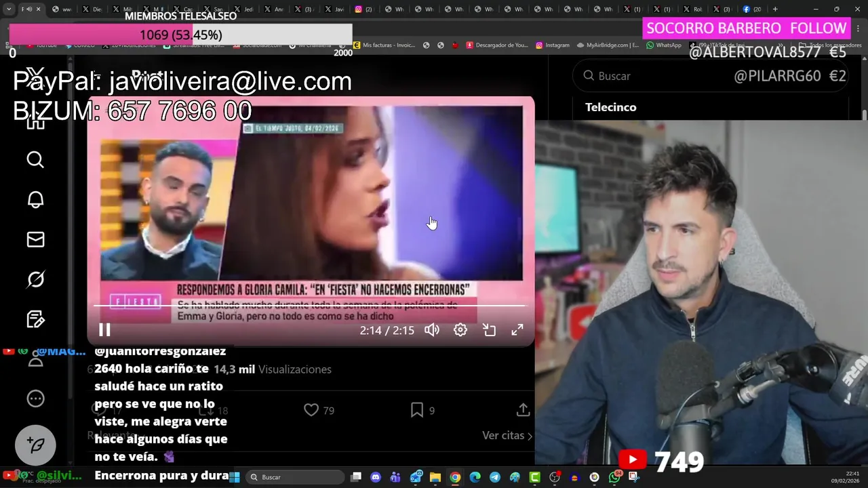Open WhatsApp from the taskbar
The image size is (868, 488).
pyautogui.click(x=614, y=477)
